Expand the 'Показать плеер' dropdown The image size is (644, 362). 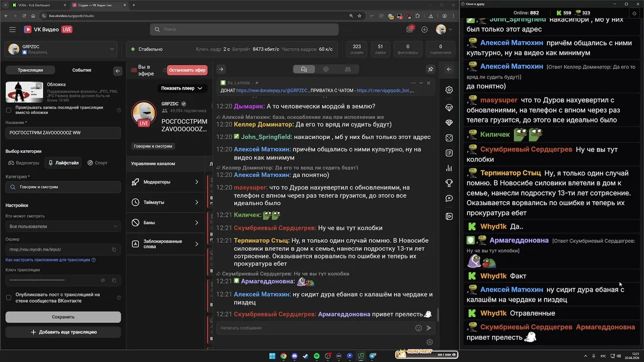tap(182, 88)
